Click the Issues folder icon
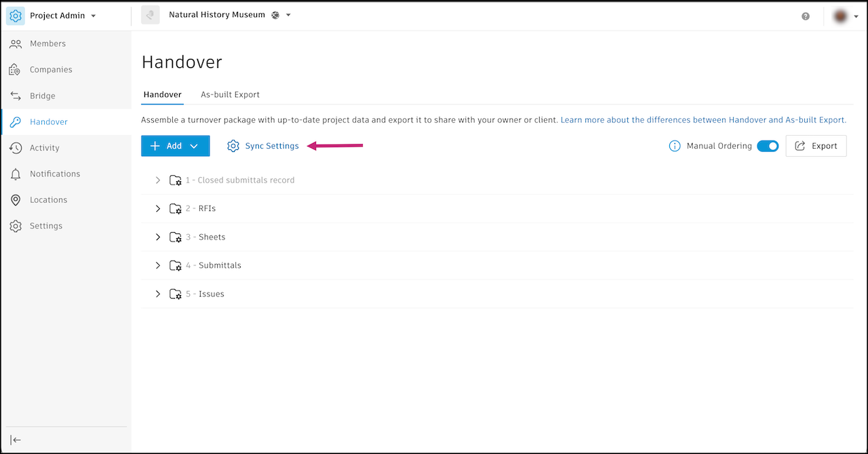 point(176,295)
